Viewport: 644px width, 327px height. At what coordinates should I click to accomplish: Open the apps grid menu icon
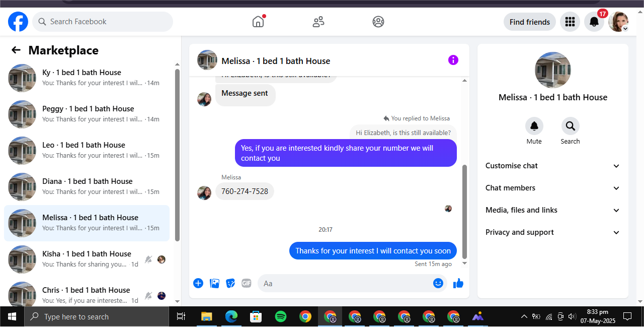(x=570, y=22)
